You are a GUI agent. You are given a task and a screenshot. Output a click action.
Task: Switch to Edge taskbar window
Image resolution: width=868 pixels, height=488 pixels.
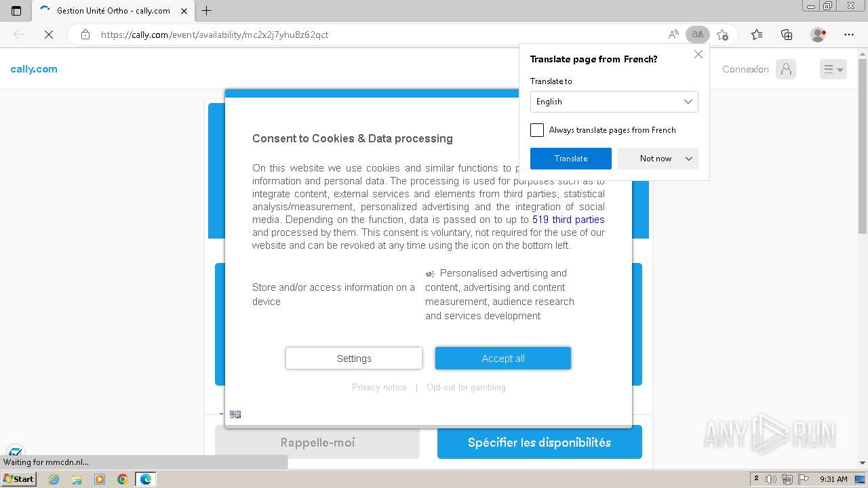pos(146,479)
